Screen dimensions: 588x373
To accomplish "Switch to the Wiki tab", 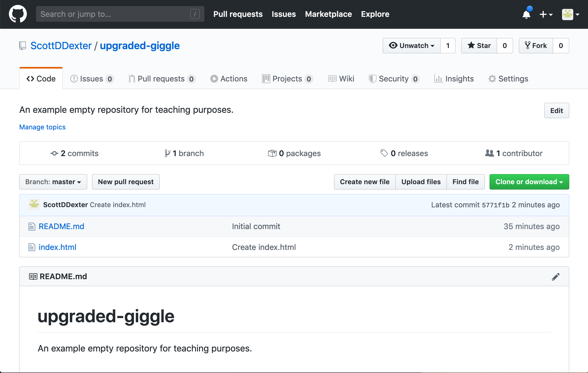I will [x=341, y=79].
